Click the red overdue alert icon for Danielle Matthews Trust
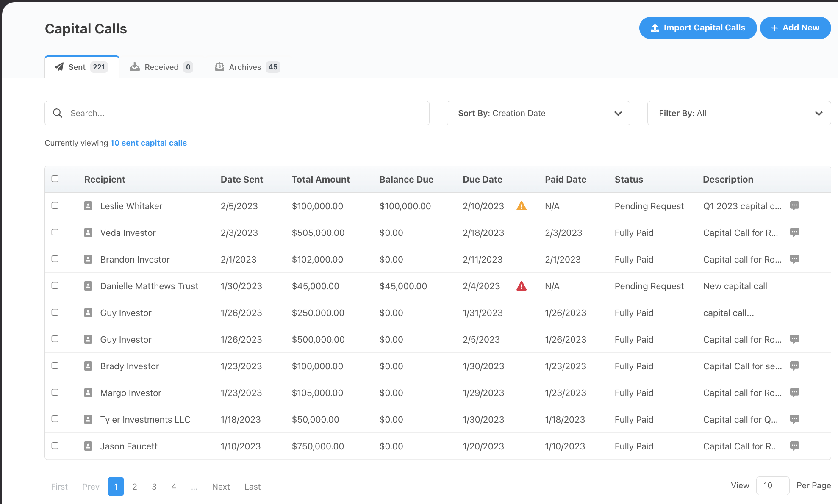Viewport: 838px width, 504px height. click(x=522, y=286)
